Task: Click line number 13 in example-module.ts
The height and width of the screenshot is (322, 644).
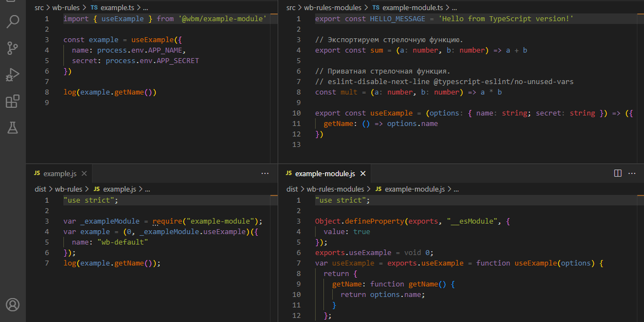Action: tap(296, 144)
